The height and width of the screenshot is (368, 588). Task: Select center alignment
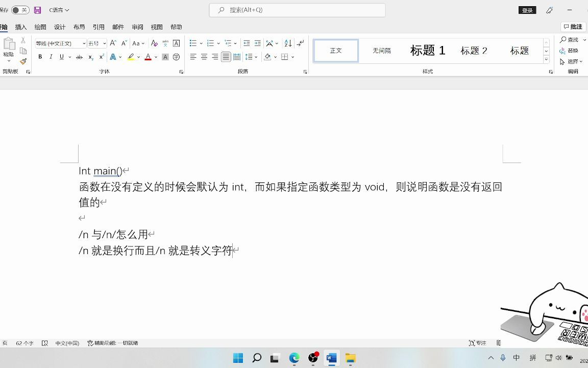point(203,57)
